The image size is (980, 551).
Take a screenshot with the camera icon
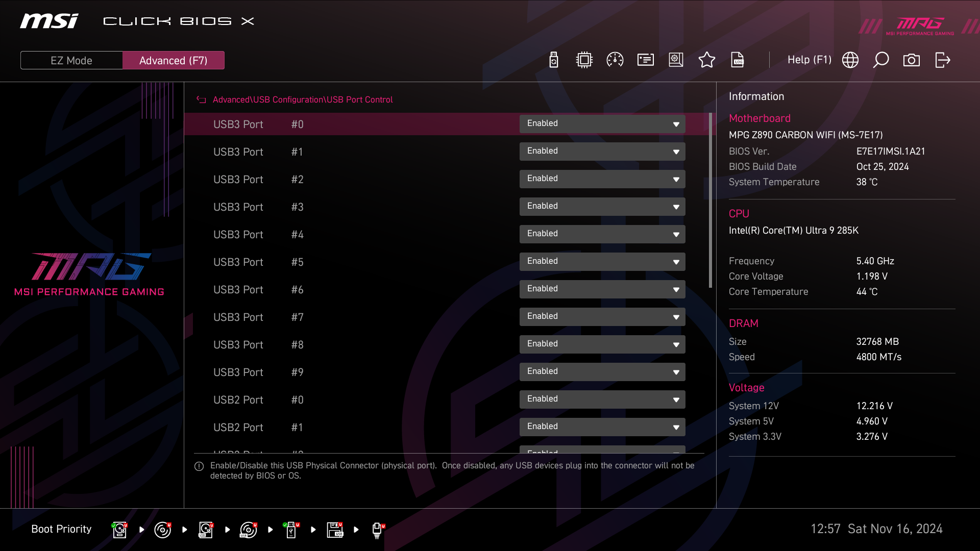click(912, 60)
